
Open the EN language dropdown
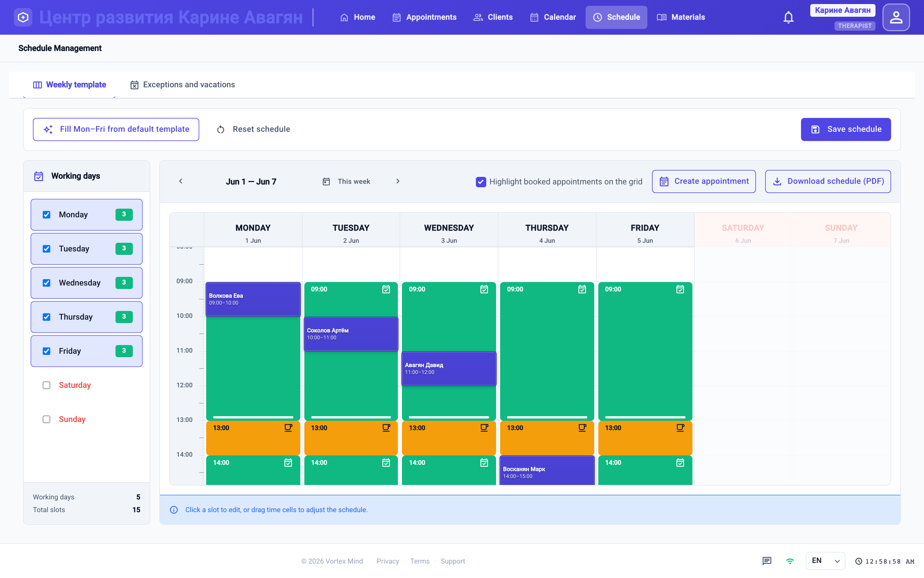click(x=825, y=561)
